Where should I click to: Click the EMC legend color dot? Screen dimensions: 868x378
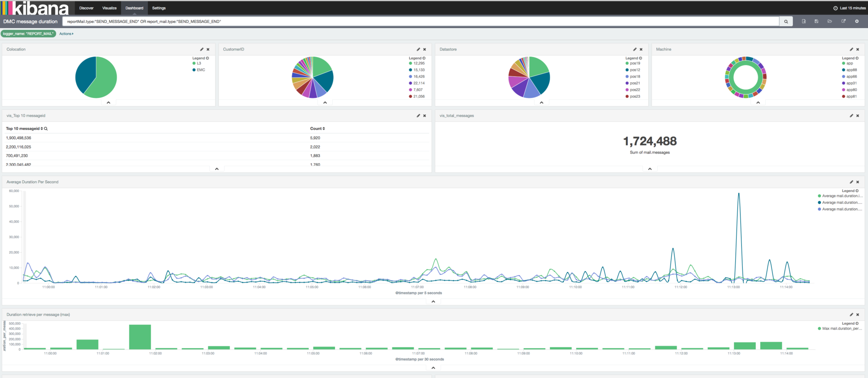tap(194, 70)
